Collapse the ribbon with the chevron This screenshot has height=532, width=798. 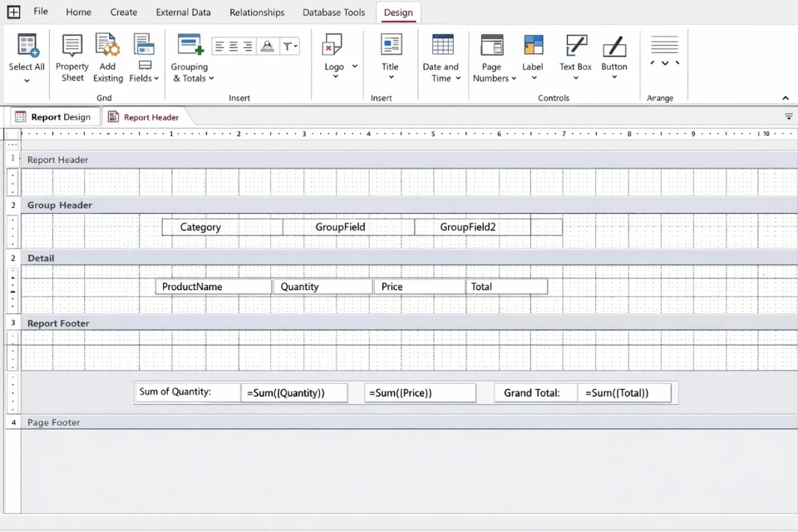pyautogui.click(x=785, y=98)
